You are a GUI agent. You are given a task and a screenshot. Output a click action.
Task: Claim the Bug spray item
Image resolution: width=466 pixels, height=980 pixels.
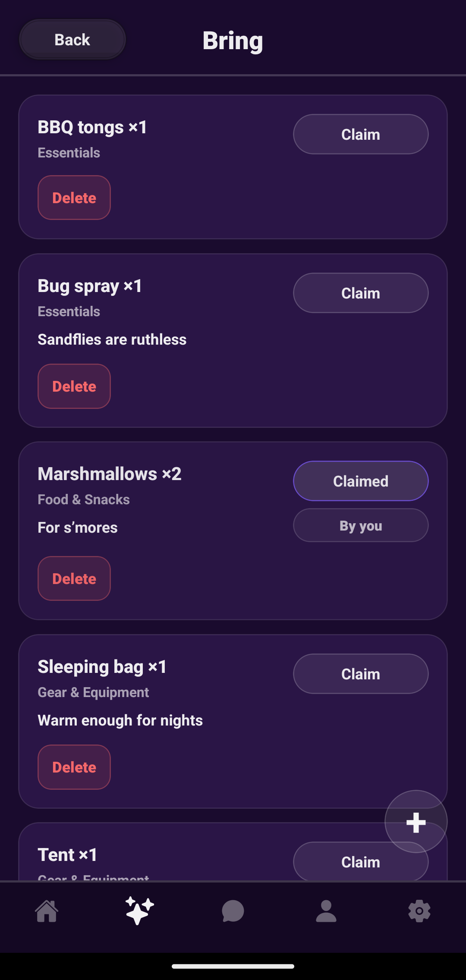click(x=361, y=293)
